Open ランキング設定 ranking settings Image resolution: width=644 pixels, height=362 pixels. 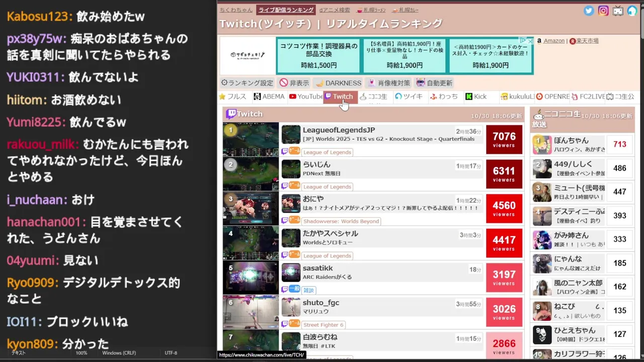(x=247, y=83)
